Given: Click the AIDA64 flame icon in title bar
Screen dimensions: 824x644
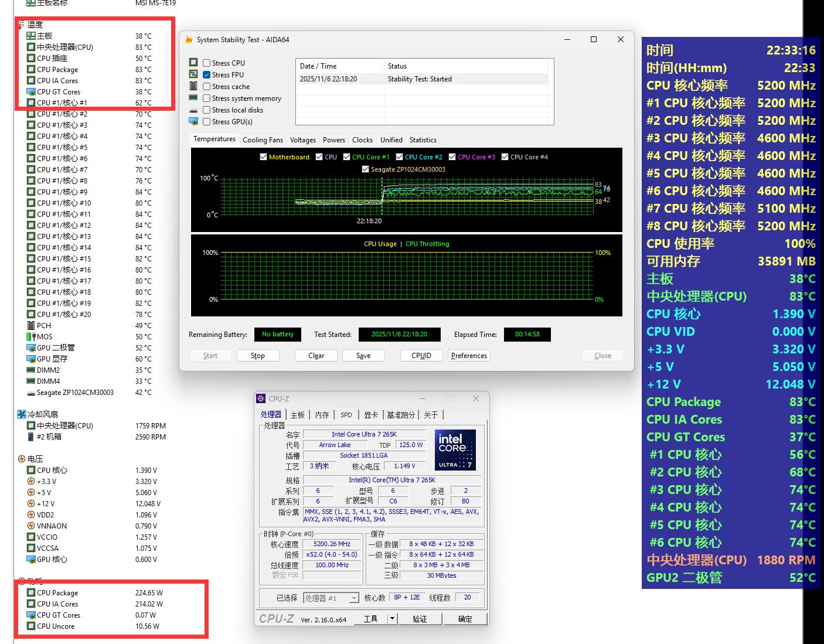Looking at the screenshot, I should point(189,40).
